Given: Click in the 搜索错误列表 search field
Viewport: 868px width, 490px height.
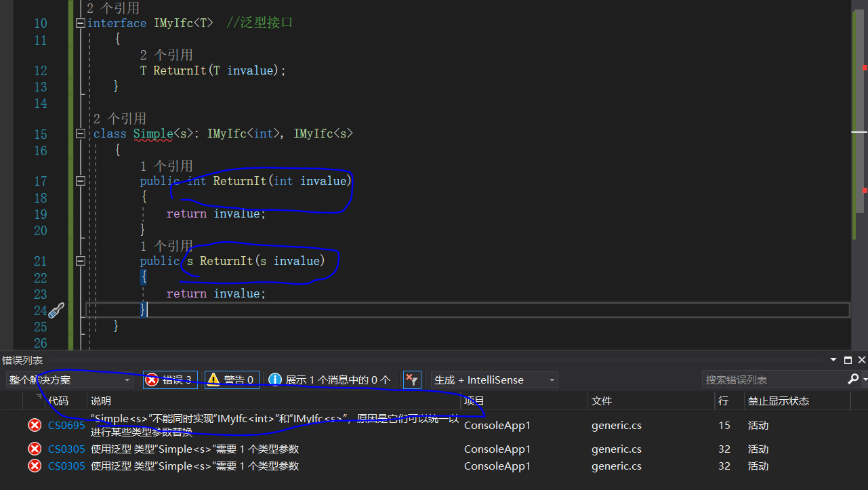Looking at the screenshot, I should 773,380.
